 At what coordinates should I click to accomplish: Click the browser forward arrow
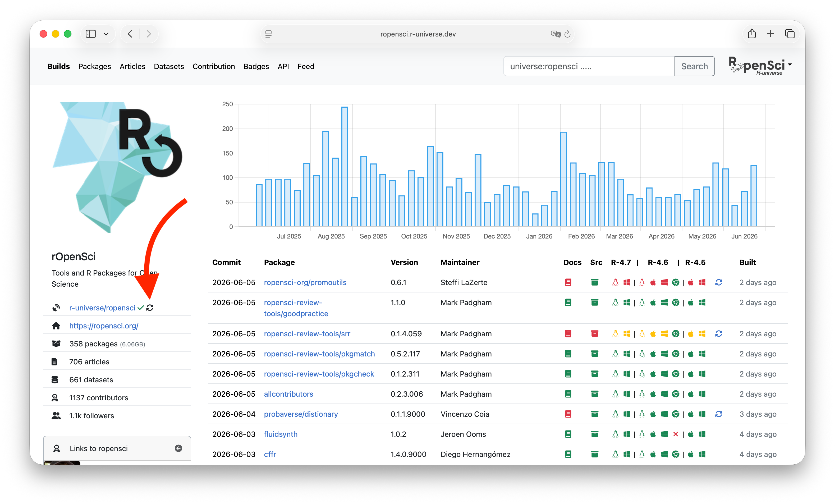click(148, 34)
